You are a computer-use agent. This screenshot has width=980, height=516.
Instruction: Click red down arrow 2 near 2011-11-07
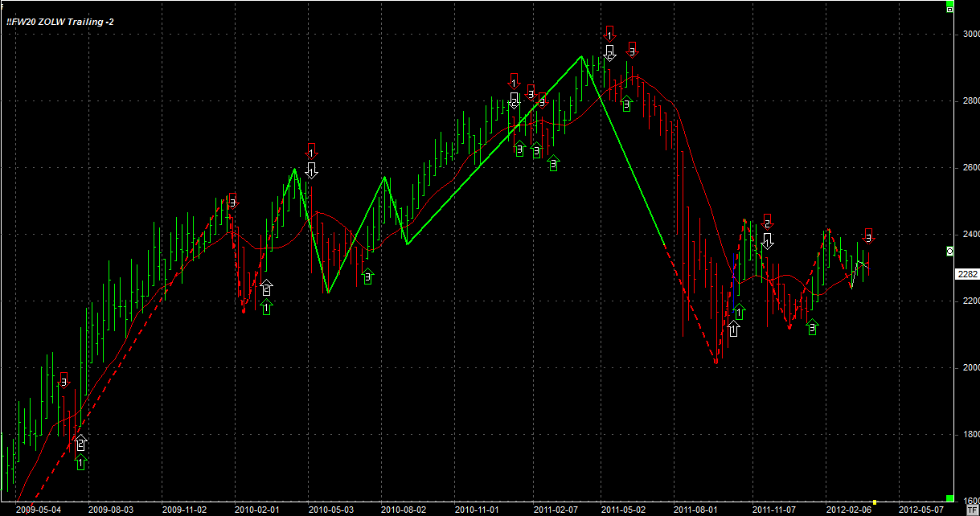tap(767, 223)
